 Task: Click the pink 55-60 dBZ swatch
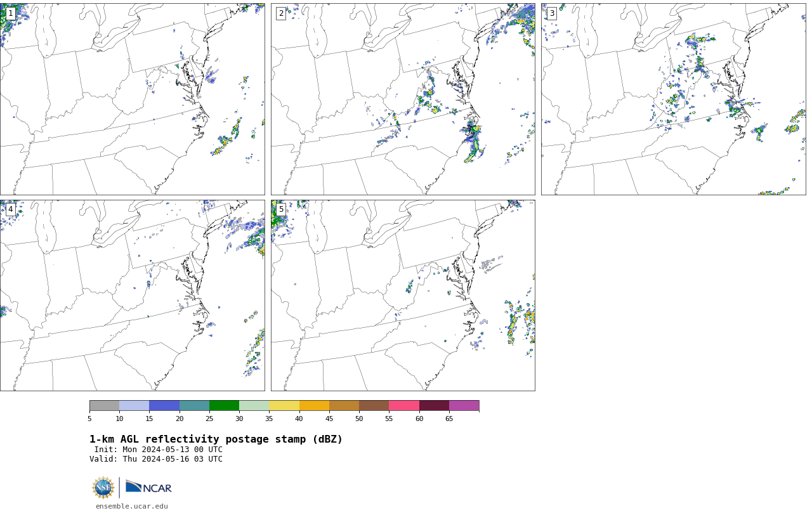pyautogui.click(x=404, y=406)
